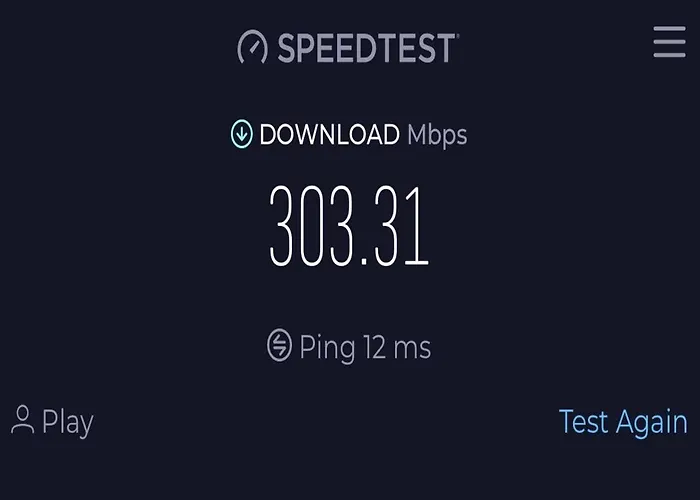This screenshot has height=500, width=700.
Task: Click the user profile icon beside Play
Action: pos(22,420)
